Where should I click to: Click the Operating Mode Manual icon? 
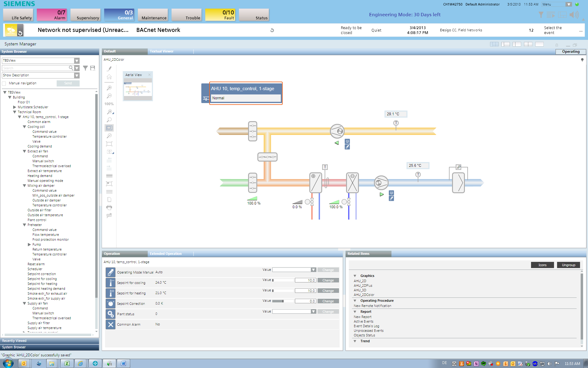coord(111,272)
